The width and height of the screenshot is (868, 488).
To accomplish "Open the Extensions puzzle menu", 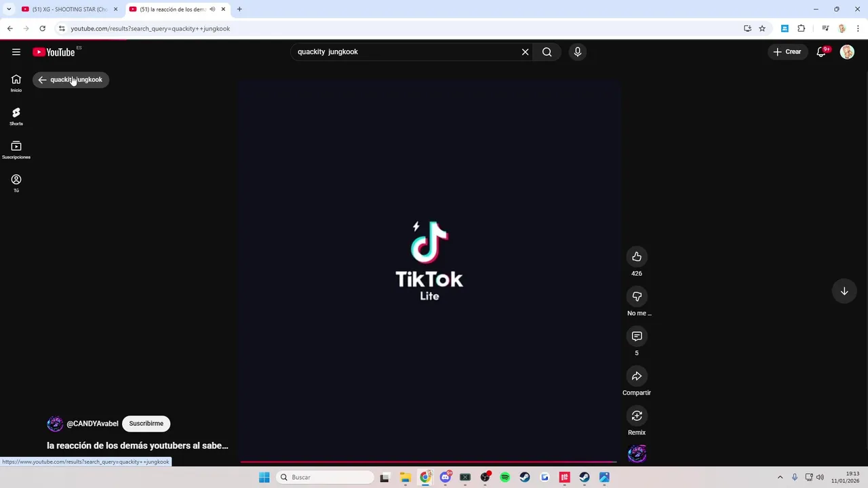I will [802, 28].
